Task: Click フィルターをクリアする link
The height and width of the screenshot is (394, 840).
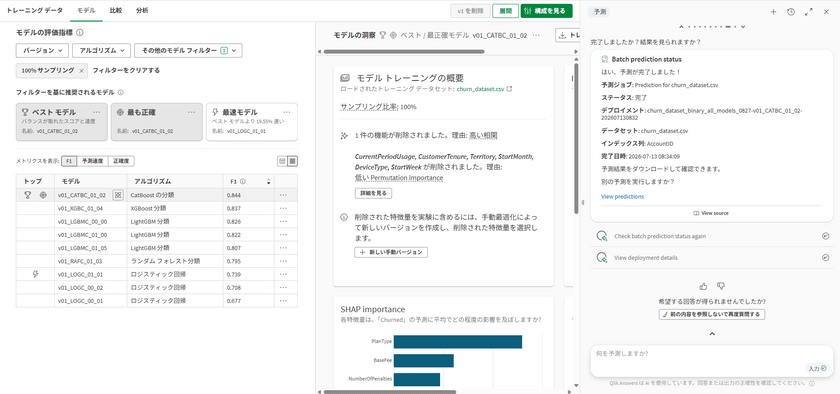Action: pos(126,70)
